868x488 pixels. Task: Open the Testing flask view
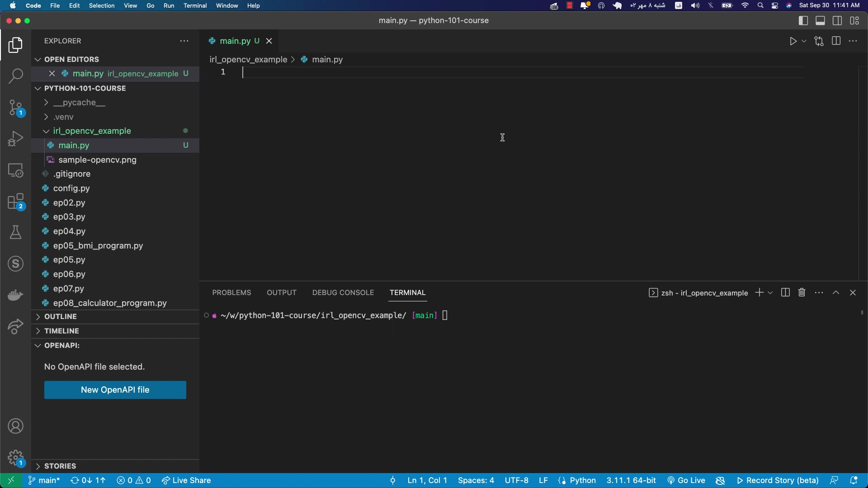pyautogui.click(x=15, y=232)
